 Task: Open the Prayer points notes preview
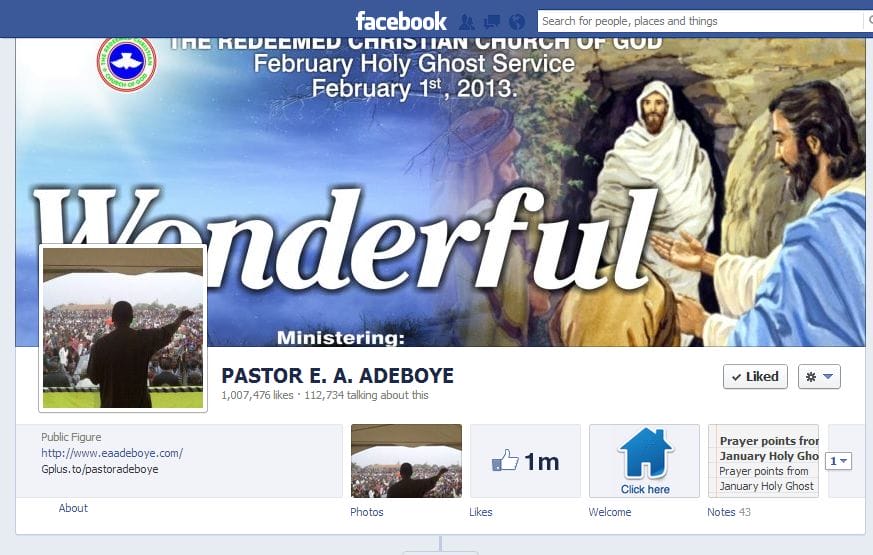pos(763,461)
